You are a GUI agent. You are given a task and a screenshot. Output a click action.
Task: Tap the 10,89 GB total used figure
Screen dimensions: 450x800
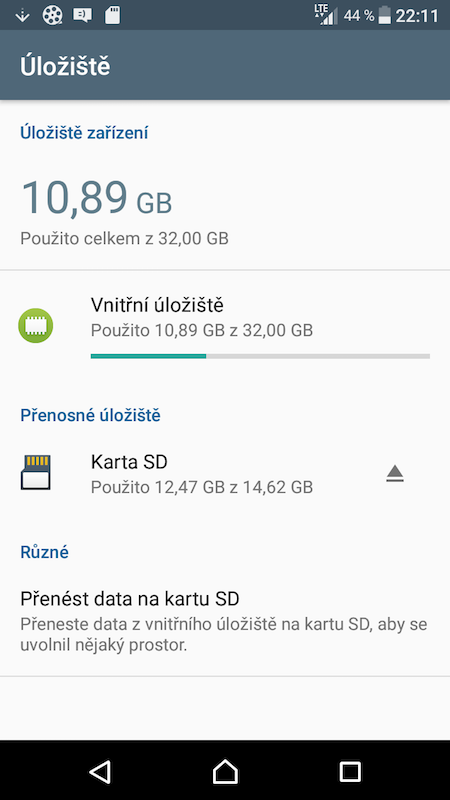96,196
